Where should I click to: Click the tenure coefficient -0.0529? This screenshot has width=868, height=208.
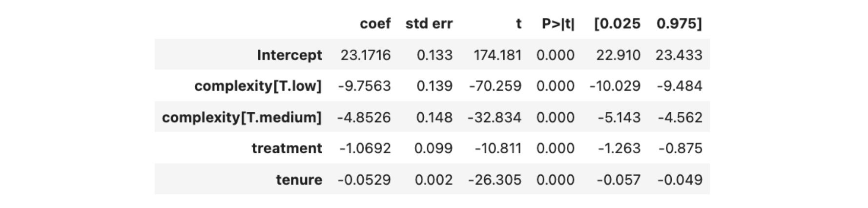pos(364,180)
